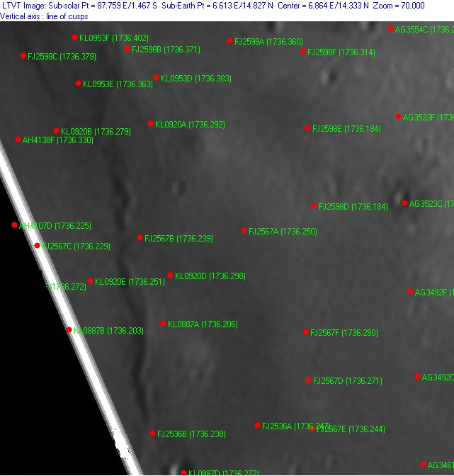Click the red dot marker for KL0953F

(75, 38)
